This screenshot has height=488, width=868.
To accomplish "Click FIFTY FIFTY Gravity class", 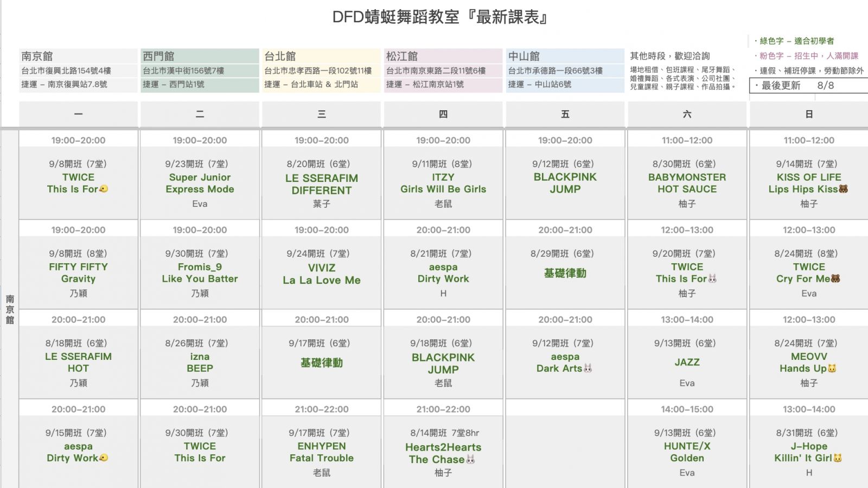I will [x=79, y=273].
